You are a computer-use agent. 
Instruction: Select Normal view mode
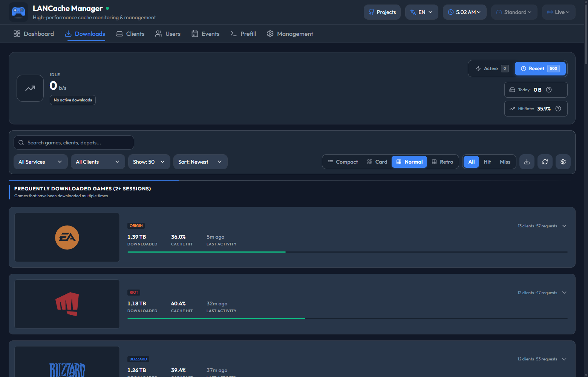click(x=409, y=162)
